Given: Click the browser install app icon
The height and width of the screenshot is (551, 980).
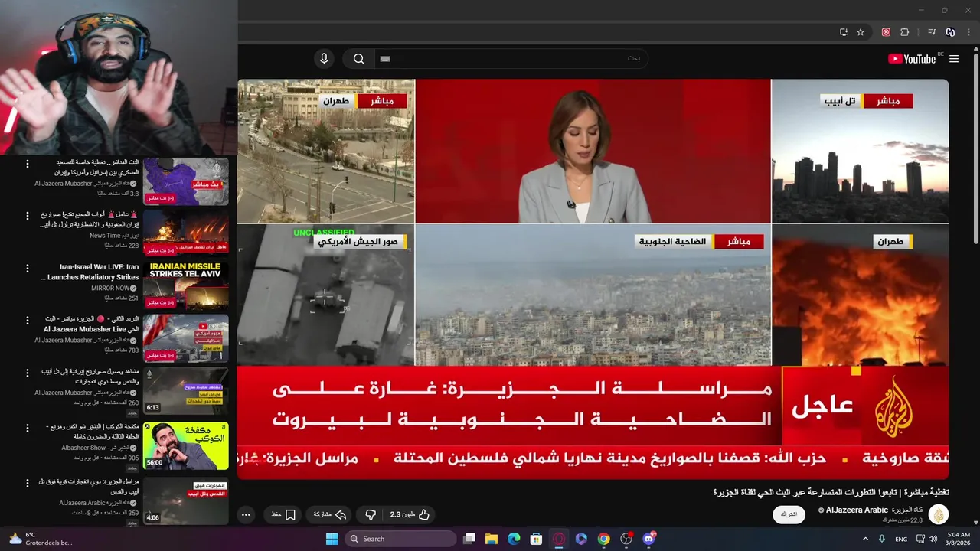Looking at the screenshot, I should coord(844,32).
